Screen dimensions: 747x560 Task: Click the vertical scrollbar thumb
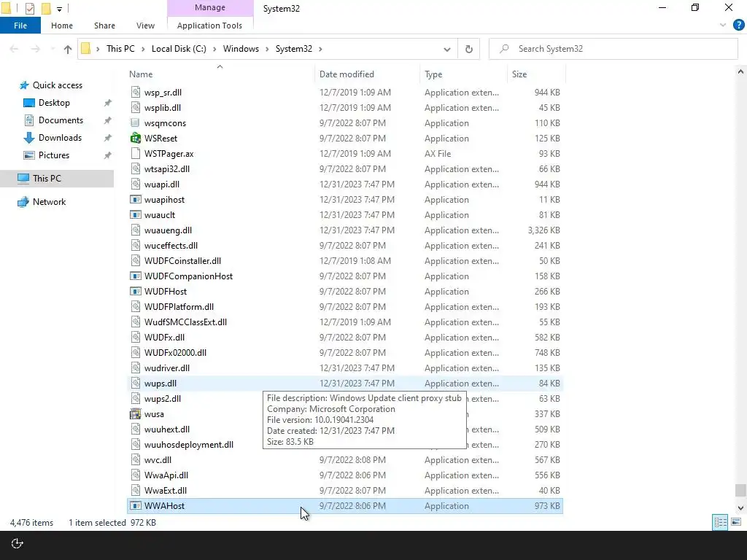740,490
